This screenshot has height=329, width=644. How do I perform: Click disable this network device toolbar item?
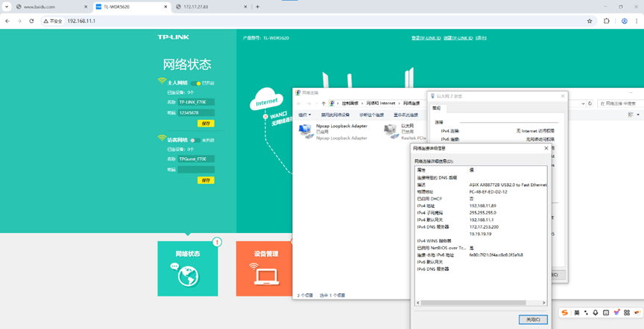point(335,115)
